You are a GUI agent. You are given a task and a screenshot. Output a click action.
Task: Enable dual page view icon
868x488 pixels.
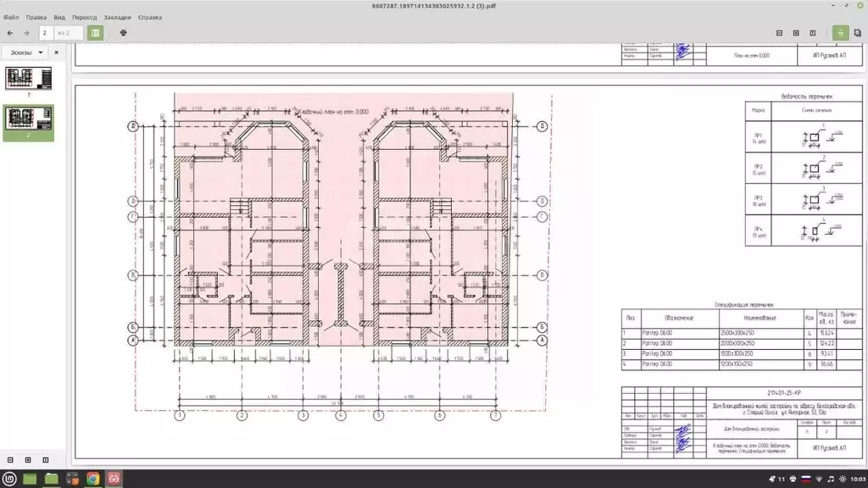pos(858,33)
